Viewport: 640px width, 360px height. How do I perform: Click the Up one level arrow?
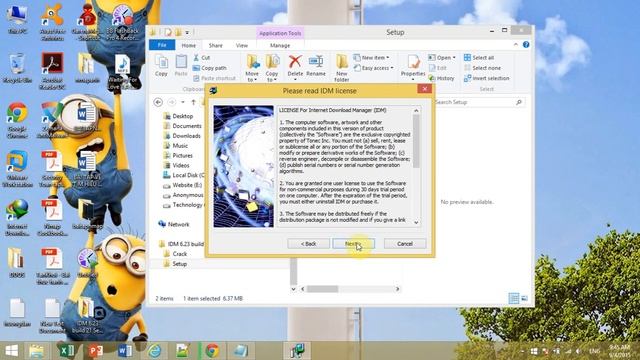[193, 102]
